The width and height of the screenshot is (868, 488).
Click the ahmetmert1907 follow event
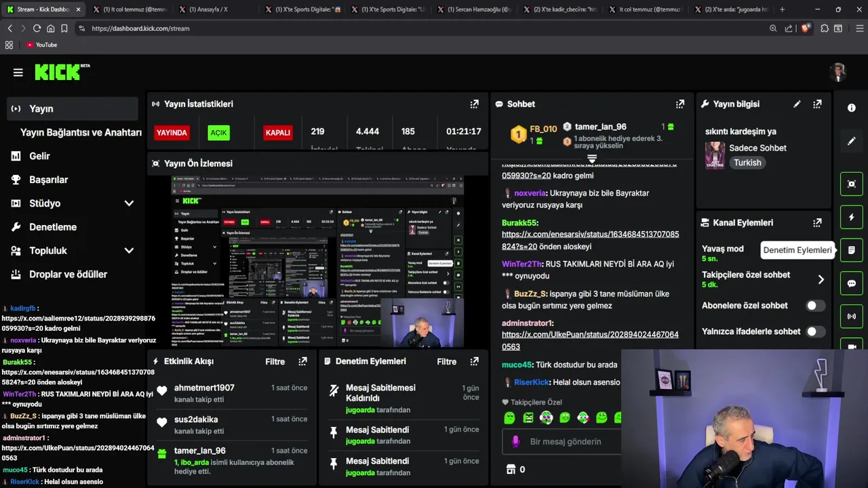[x=232, y=393]
